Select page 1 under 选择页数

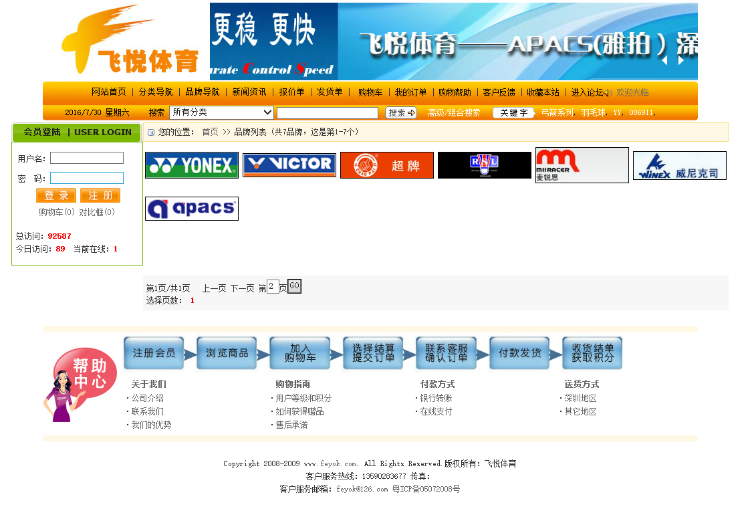[x=192, y=300]
